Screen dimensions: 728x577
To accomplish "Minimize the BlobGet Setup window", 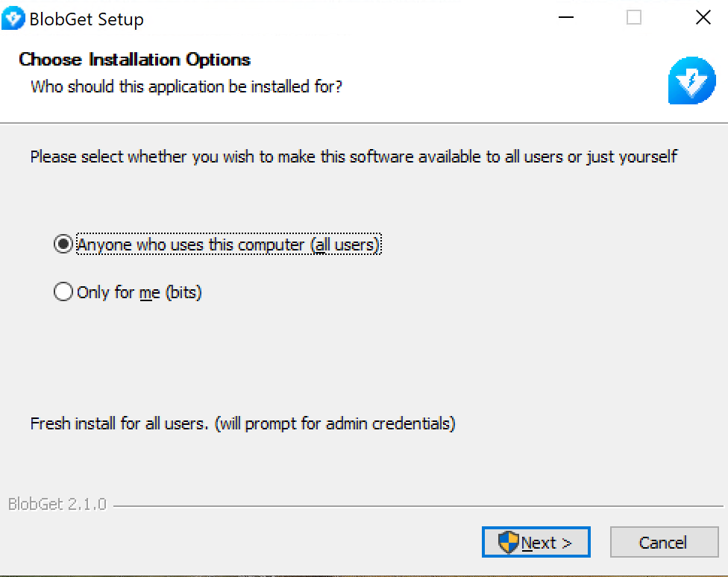I will click(x=565, y=16).
